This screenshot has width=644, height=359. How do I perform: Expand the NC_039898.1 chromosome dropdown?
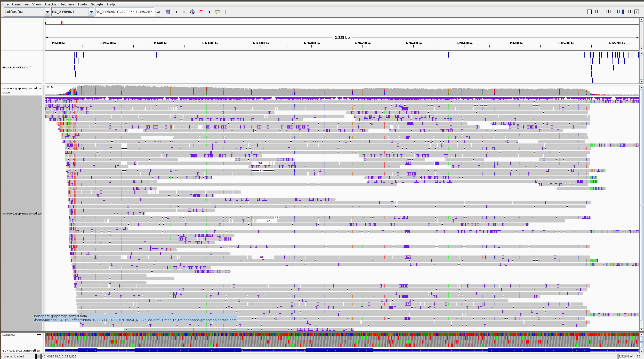point(91,12)
